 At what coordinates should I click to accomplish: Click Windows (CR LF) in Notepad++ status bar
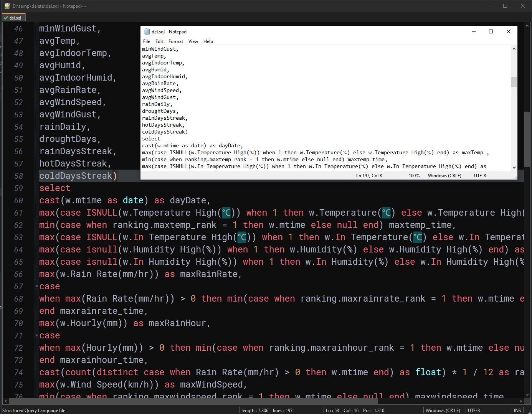click(443, 410)
